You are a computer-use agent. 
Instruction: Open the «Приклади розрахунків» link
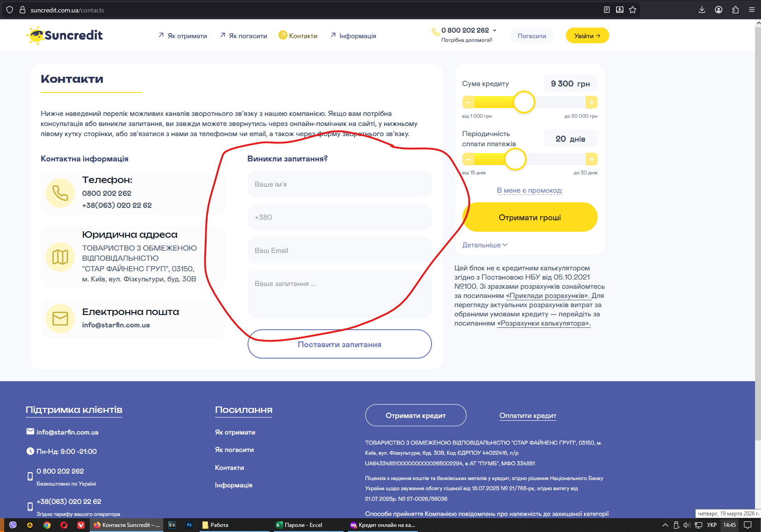pyautogui.click(x=548, y=296)
